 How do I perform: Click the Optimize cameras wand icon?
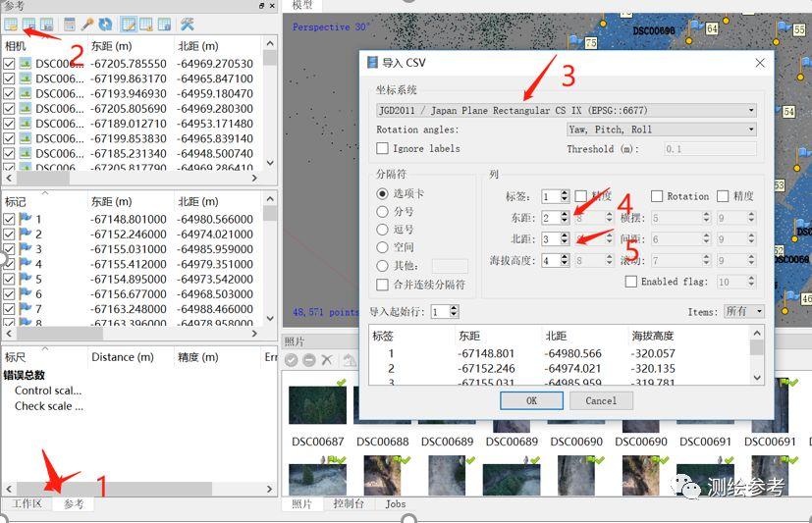[x=87, y=25]
